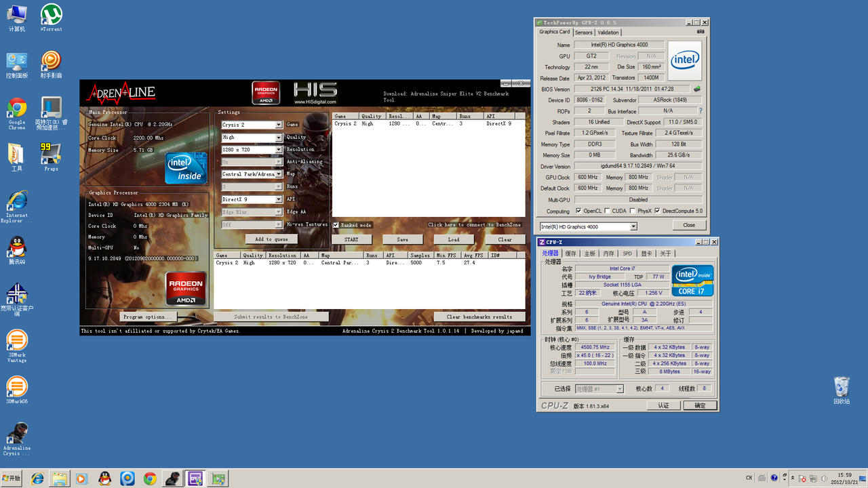Select the 3DMark06 desktop icon
The height and width of the screenshot is (488, 868).
[17, 391]
